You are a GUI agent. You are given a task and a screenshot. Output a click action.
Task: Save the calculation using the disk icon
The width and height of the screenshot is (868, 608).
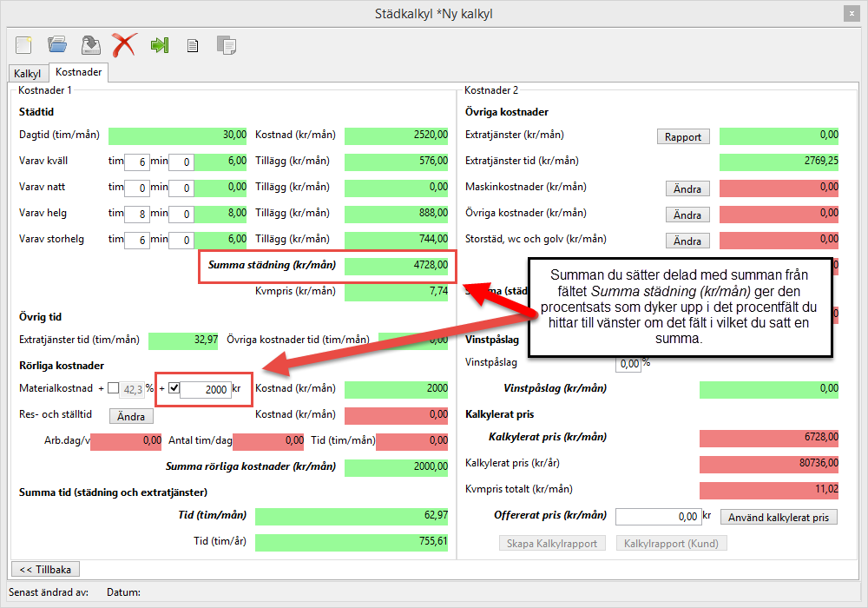[x=89, y=45]
